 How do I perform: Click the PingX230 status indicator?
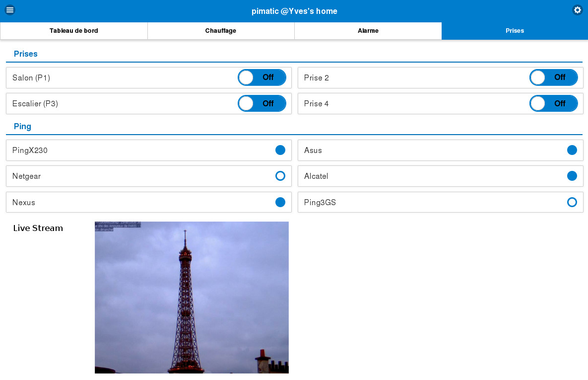[280, 150]
